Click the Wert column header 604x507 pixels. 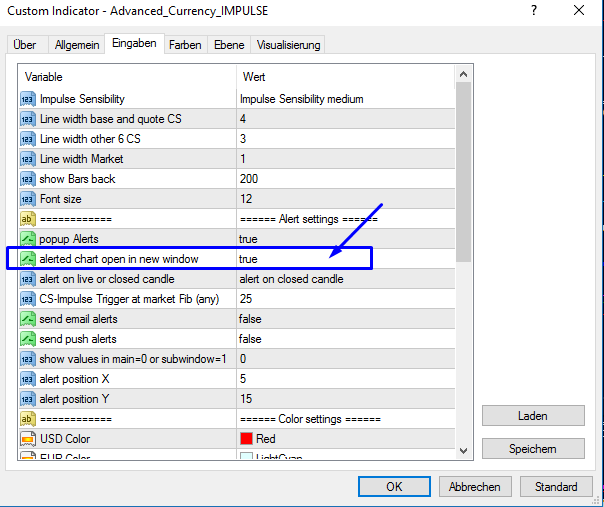click(346, 77)
